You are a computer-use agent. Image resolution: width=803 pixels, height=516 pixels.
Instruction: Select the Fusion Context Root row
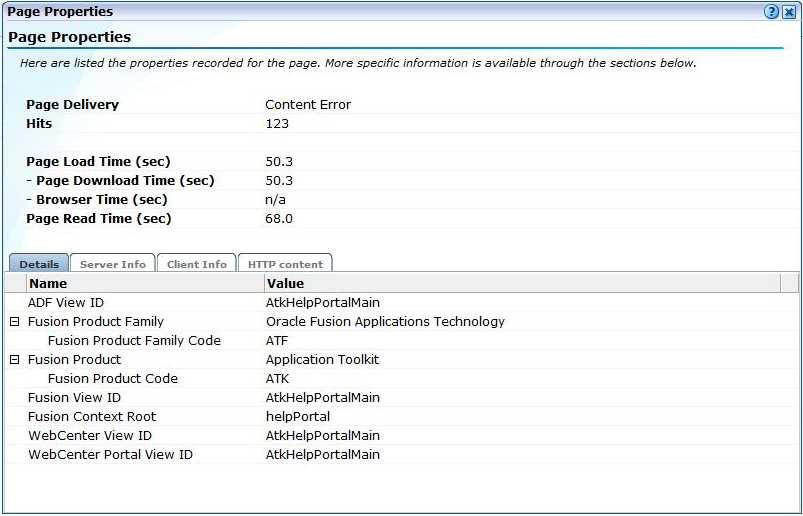402,416
